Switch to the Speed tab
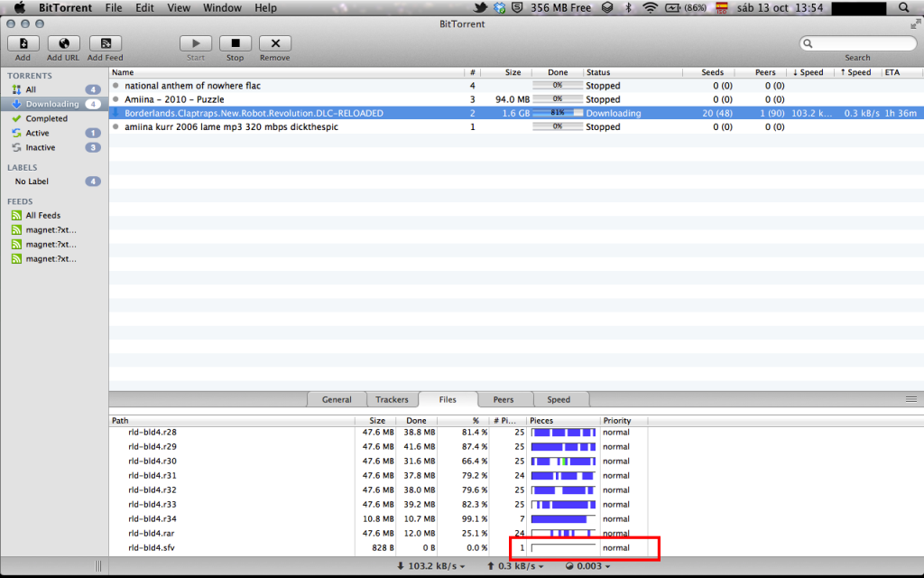The image size is (924, 578). coord(559,399)
